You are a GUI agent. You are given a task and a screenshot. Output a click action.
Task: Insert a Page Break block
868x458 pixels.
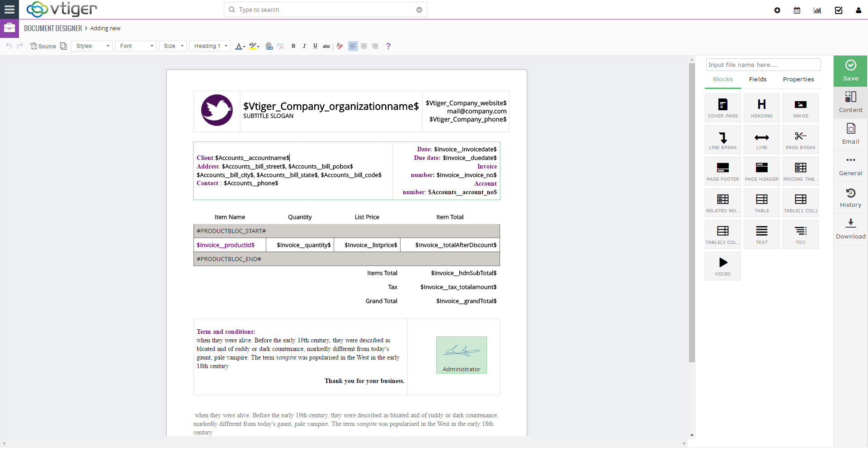click(x=800, y=139)
